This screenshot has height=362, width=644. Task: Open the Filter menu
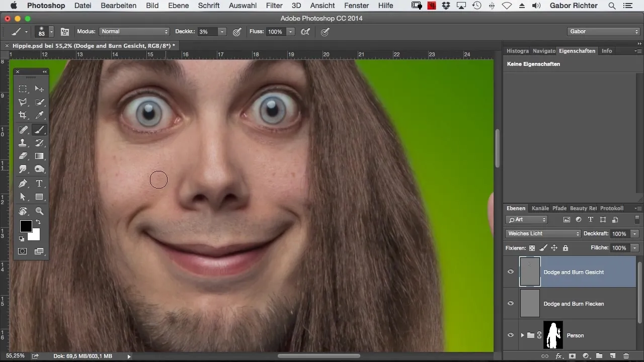pos(274,6)
